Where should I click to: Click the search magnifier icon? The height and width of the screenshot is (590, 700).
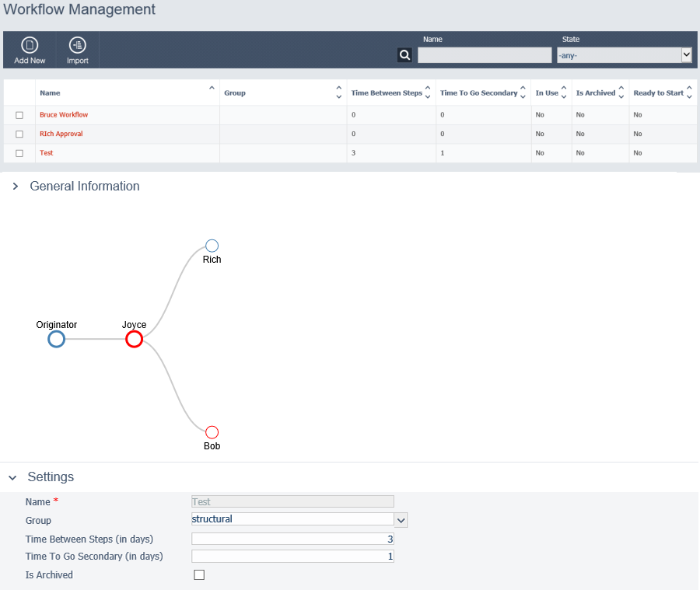[404, 55]
